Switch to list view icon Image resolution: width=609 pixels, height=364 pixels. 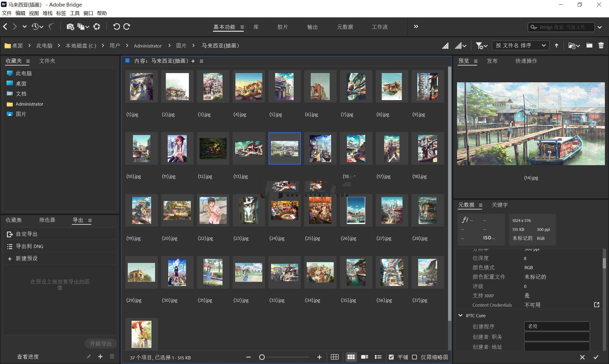click(378, 357)
